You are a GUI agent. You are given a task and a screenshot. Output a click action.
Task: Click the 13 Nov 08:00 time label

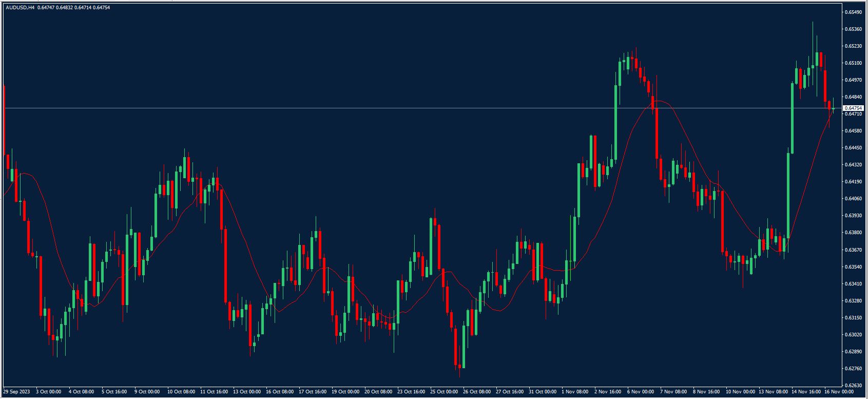[x=773, y=392]
